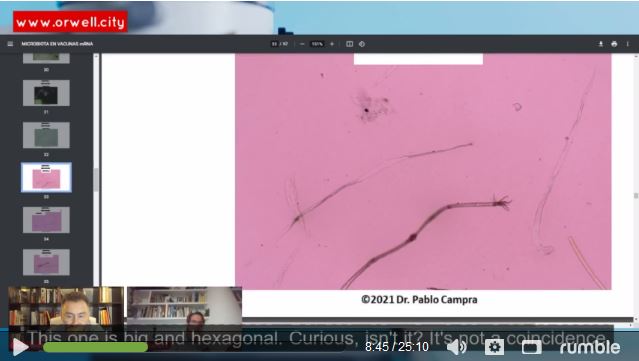Click the www.orwell.city banner
639x361 pixels.
click(x=70, y=22)
